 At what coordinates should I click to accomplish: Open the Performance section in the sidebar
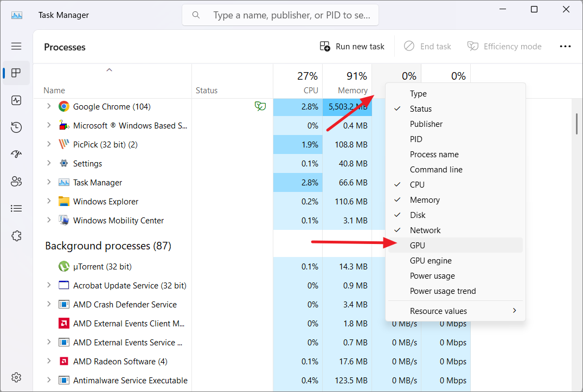tap(16, 100)
